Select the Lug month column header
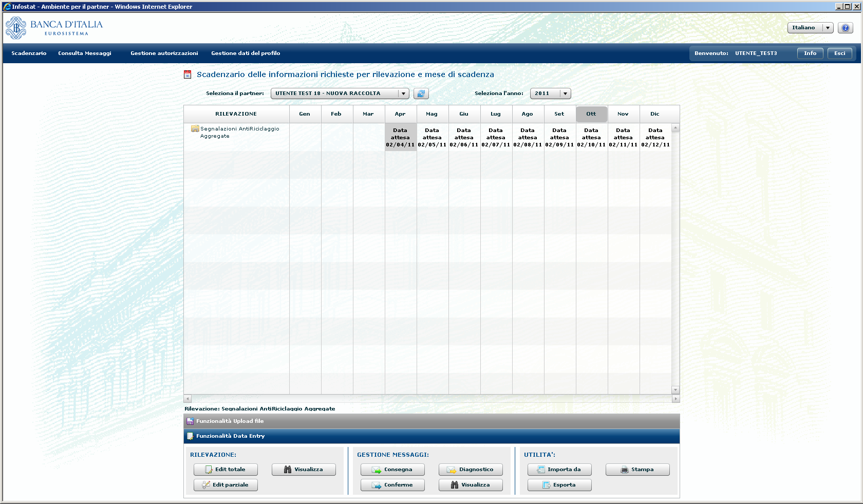The height and width of the screenshot is (504, 863). [496, 114]
